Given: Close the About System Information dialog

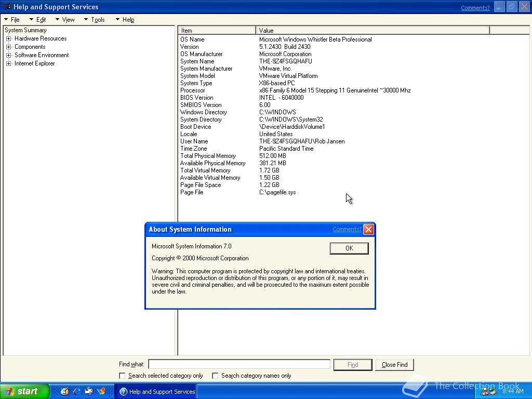Looking at the screenshot, I should click(x=368, y=229).
